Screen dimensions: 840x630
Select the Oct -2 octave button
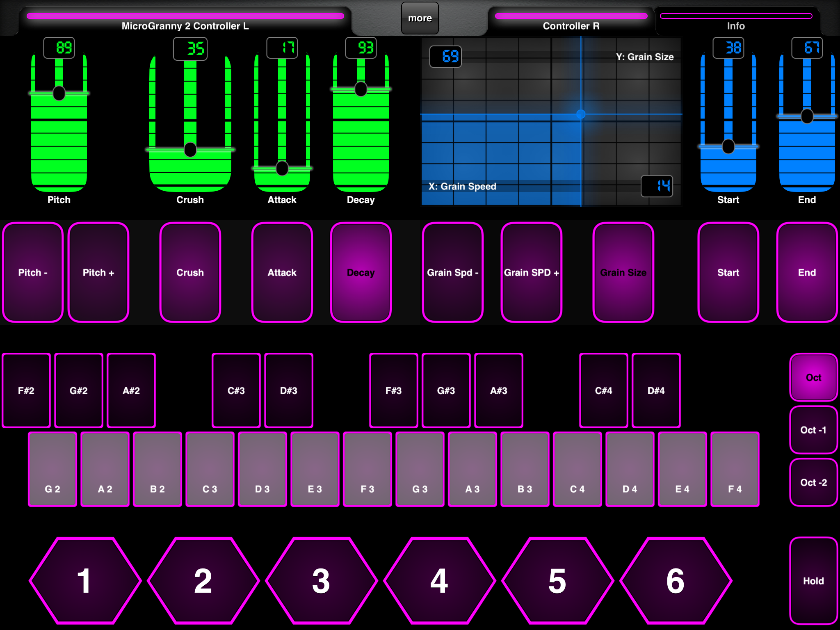click(x=814, y=482)
